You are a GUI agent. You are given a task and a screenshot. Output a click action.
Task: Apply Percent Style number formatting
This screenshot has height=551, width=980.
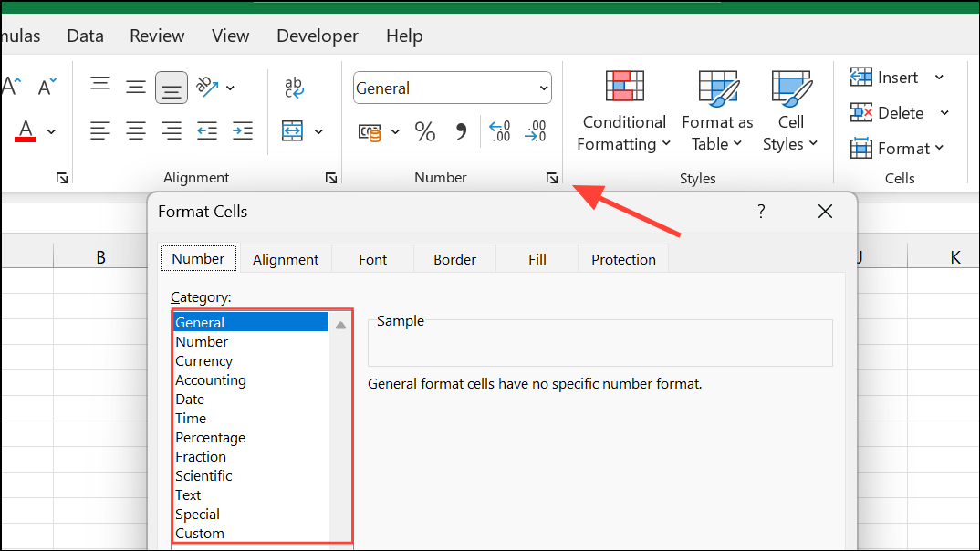(x=424, y=131)
